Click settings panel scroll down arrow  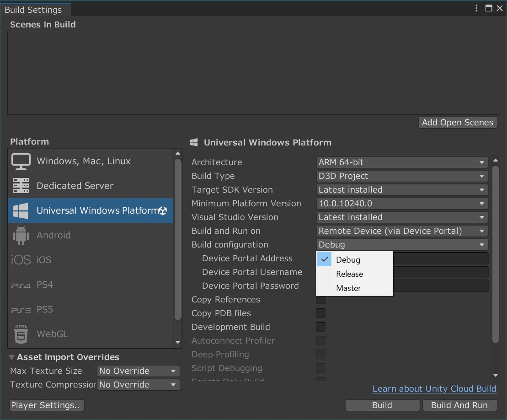[496, 375]
